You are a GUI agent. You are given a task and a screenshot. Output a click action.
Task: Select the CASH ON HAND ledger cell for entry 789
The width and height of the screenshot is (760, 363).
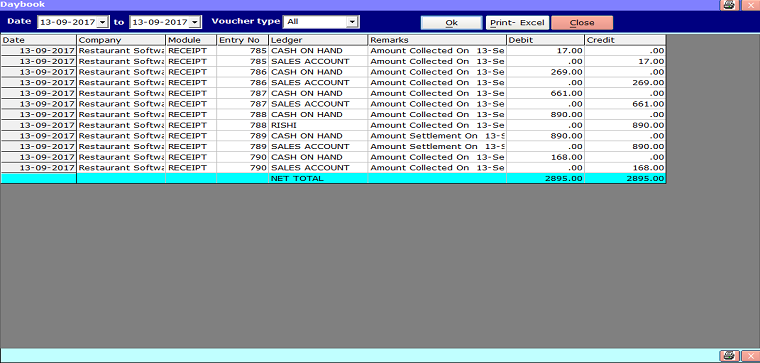pos(318,136)
